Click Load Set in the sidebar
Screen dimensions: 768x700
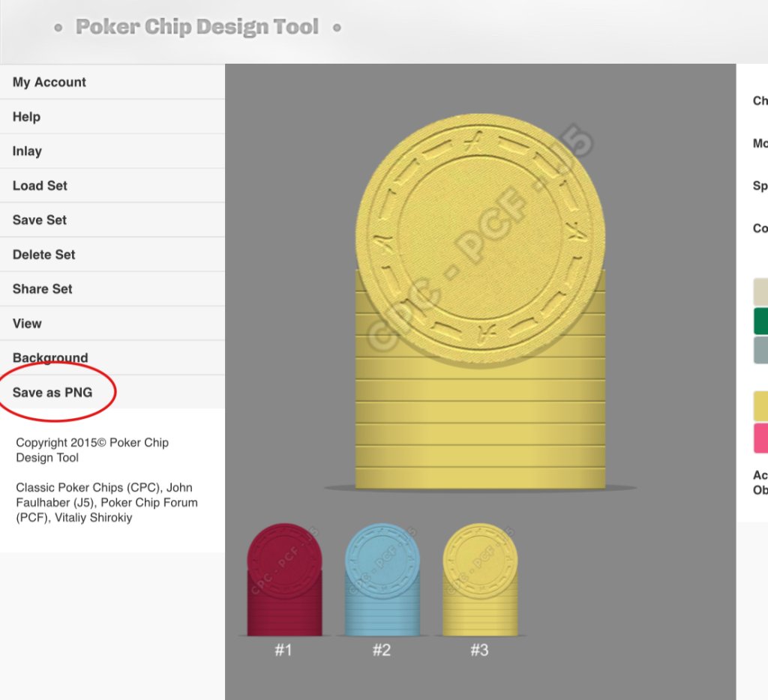(x=40, y=186)
